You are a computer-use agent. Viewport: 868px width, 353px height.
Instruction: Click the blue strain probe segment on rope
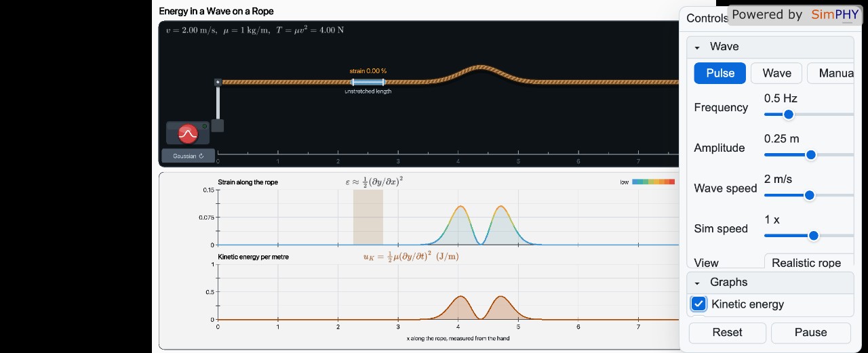click(368, 82)
